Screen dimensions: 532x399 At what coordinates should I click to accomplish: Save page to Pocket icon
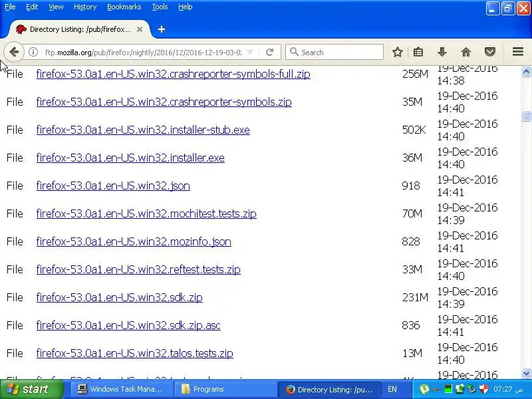[490, 53]
